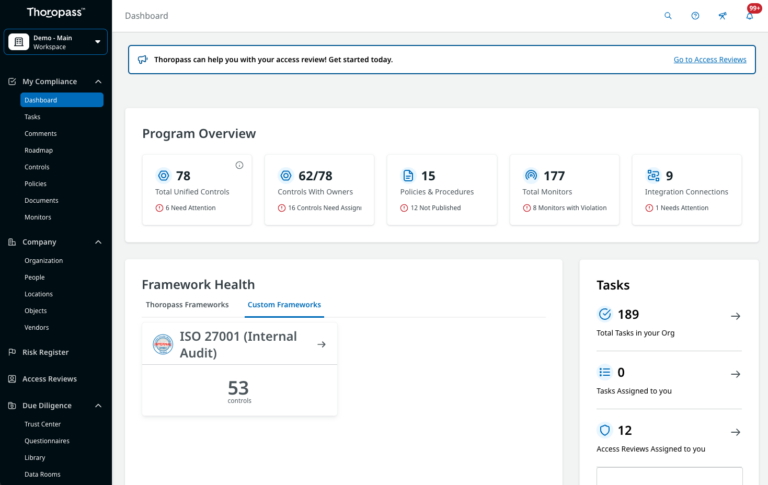Open Monitors in the sidebar

point(38,217)
